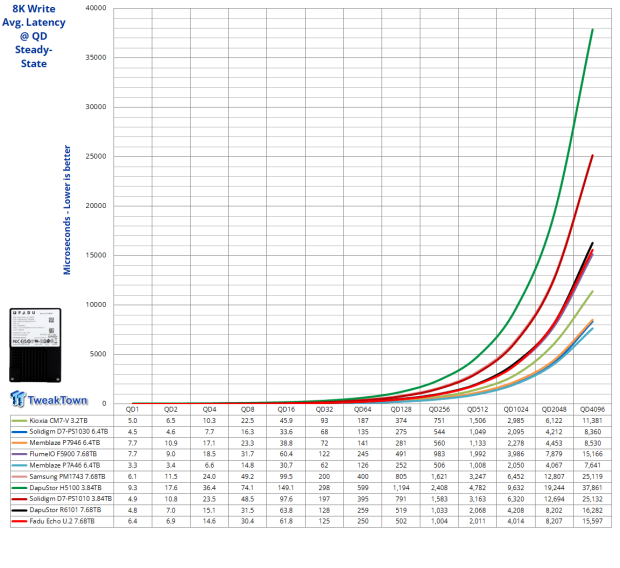620x568 pixels.
Task: Click the SSD product thumbnail image
Action: coord(35,345)
